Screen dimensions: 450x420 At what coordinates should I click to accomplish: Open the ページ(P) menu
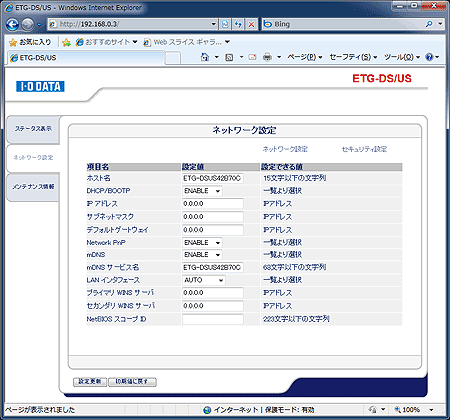(x=305, y=57)
